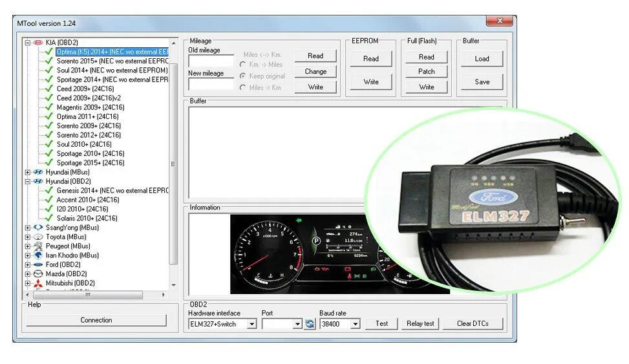Viewport: 629px width, 364px height.
Task: Close the MTool window
Action: tap(500, 21)
